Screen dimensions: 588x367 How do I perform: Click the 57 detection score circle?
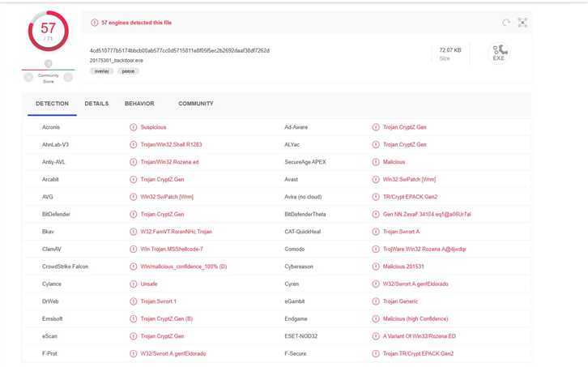pos(49,31)
